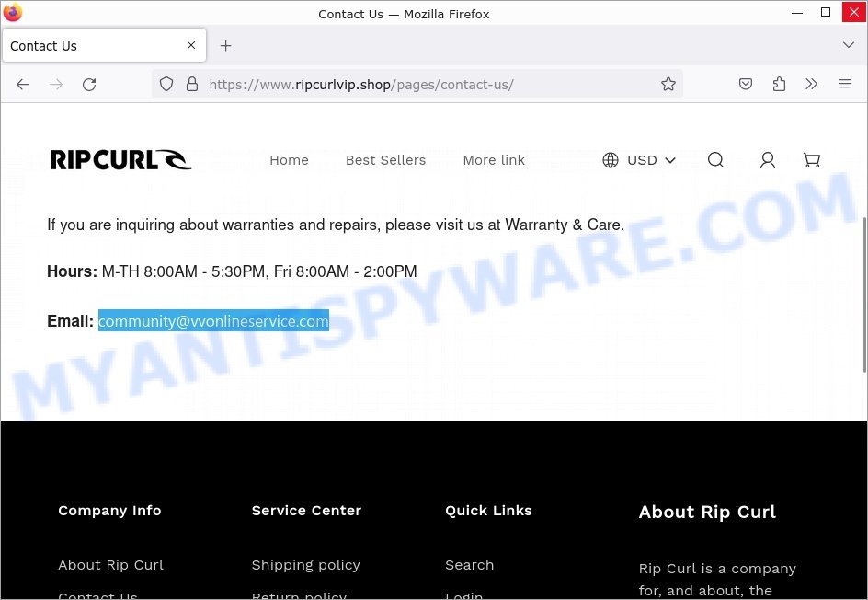Click the Rip Curl logo
Image resolution: width=868 pixels, height=600 pixels.
120,159
